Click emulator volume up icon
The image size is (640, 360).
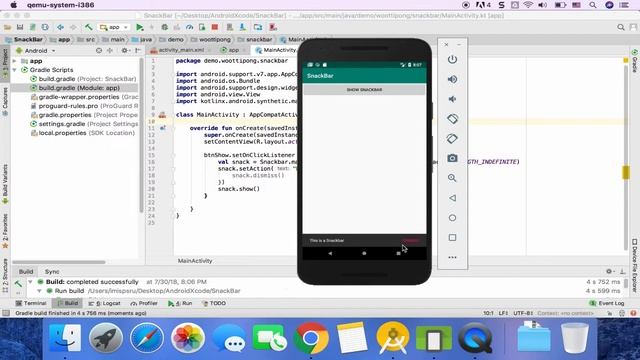pos(452,79)
